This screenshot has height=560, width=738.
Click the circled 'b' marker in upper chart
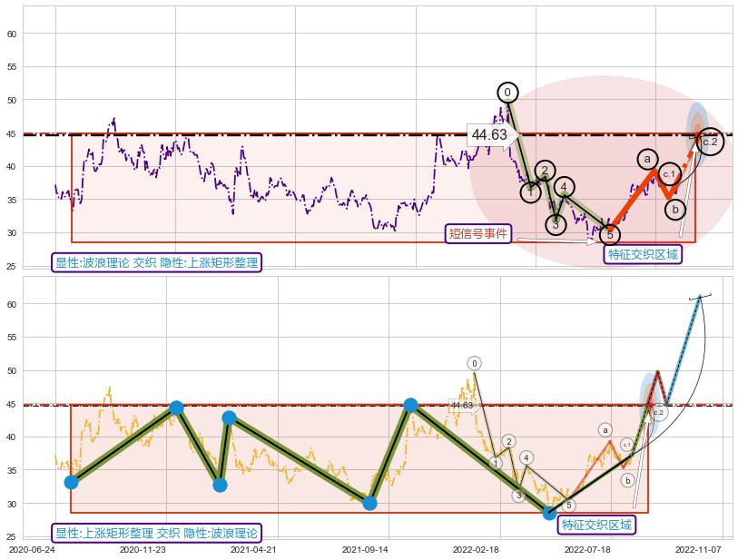click(674, 210)
